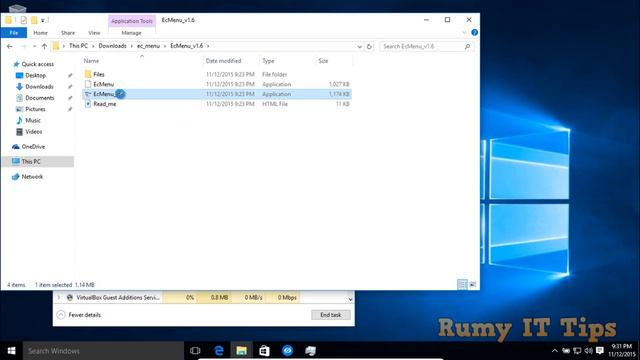
Task: Open Downloads in the navigation pane
Action: [x=39, y=87]
